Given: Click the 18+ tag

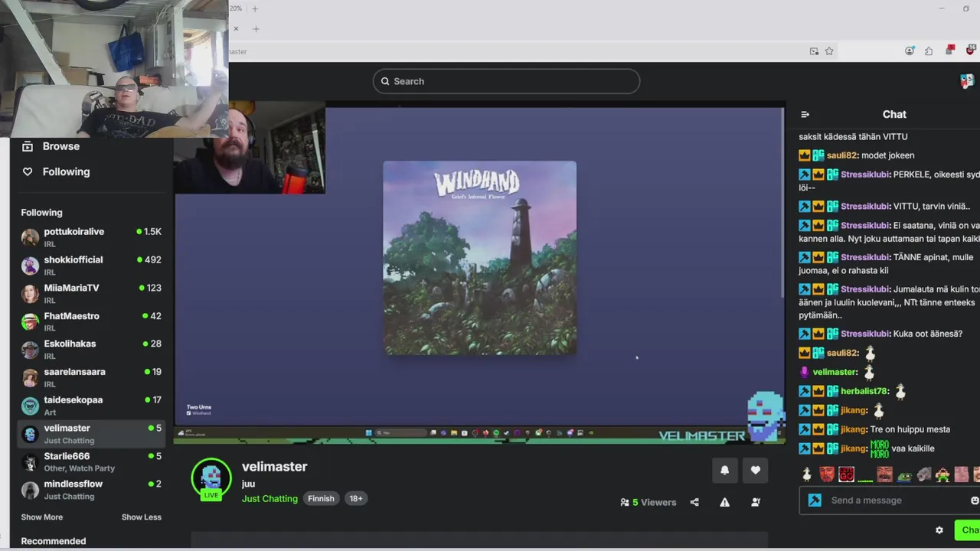Looking at the screenshot, I should tap(356, 498).
